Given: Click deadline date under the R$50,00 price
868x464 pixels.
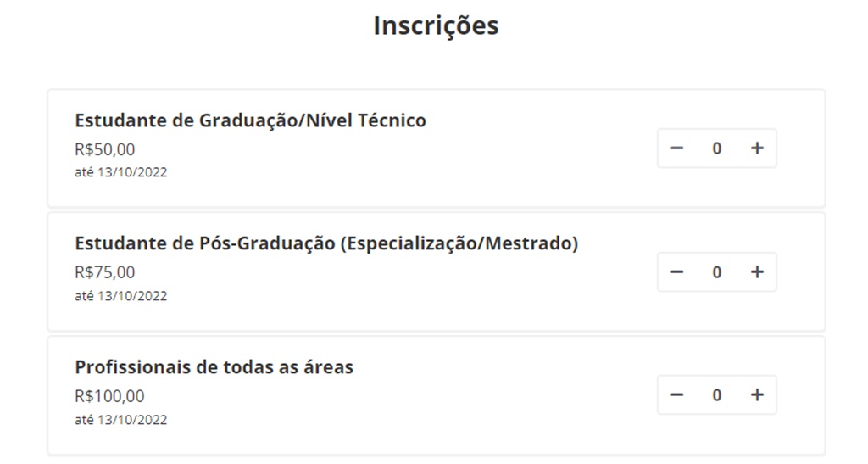Looking at the screenshot, I should [x=120, y=172].
